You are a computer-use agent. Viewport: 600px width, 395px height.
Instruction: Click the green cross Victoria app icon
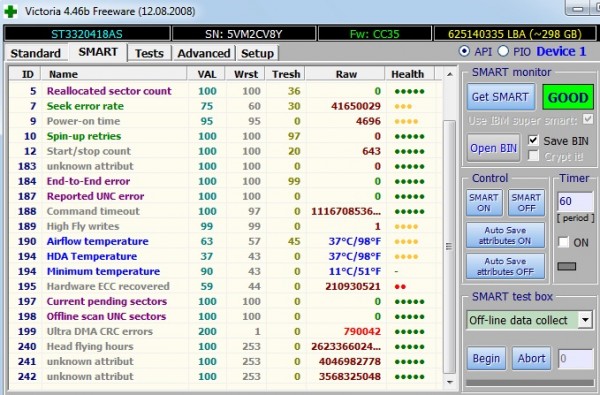pyautogui.click(x=10, y=11)
